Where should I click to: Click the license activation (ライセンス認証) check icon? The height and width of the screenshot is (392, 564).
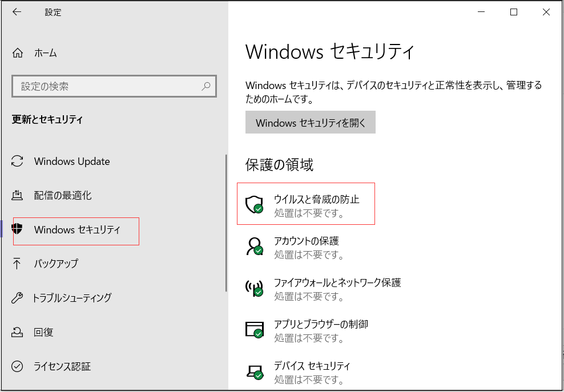click(17, 366)
